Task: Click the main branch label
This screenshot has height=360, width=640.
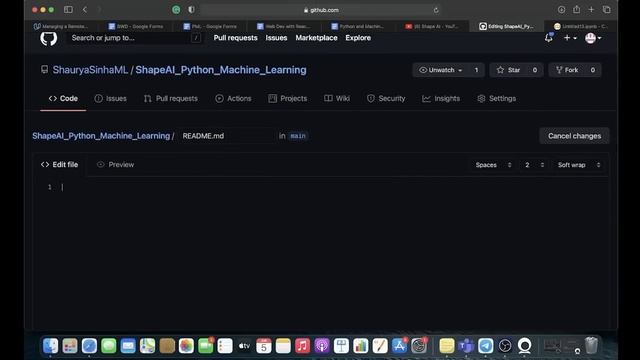Action: 298,136
